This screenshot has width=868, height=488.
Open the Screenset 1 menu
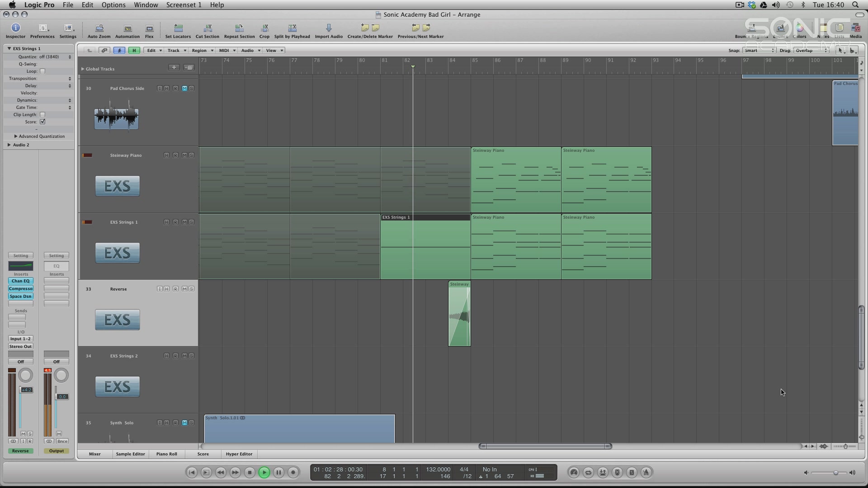(x=184, y=5)
